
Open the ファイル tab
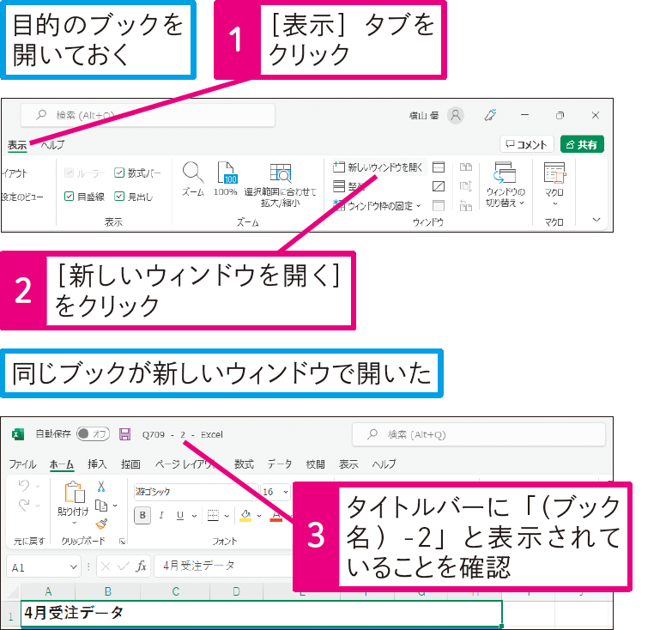coord(22,464)
